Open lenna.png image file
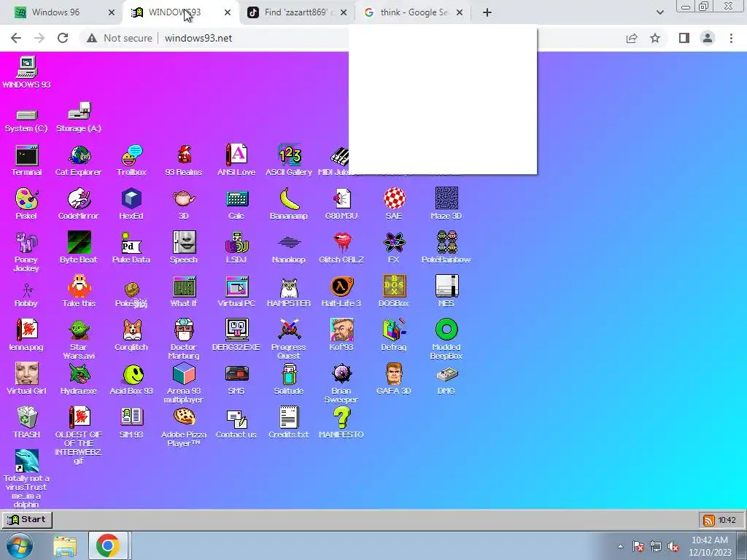Viewport: 747px width, 560px height. click(x=26, y=335)
